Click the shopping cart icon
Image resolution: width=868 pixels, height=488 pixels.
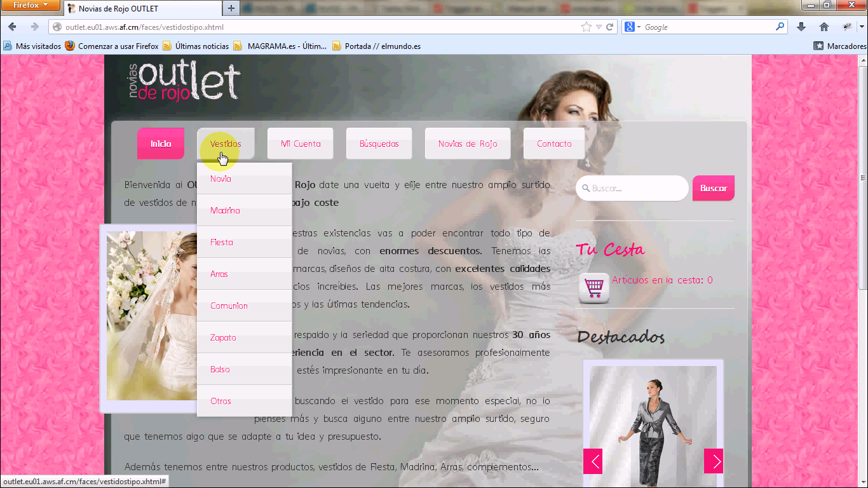[x=593, y=288]
